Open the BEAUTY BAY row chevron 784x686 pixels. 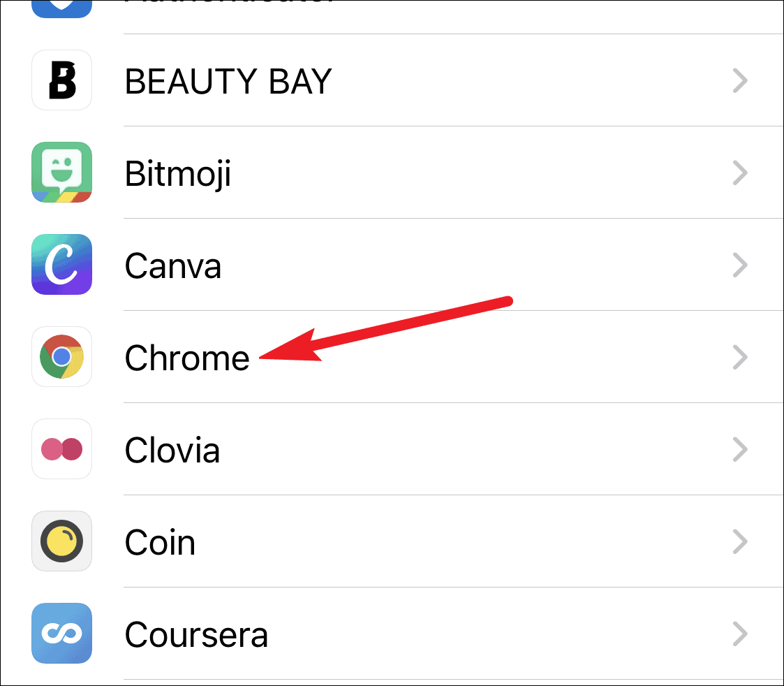740,80
